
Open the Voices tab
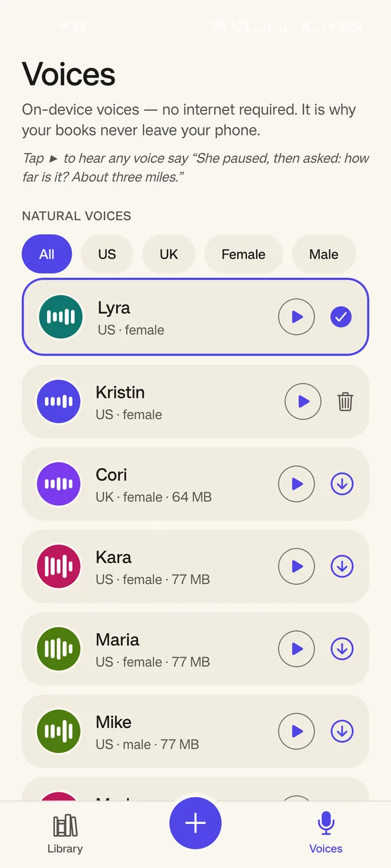click(x=326, y=834)
